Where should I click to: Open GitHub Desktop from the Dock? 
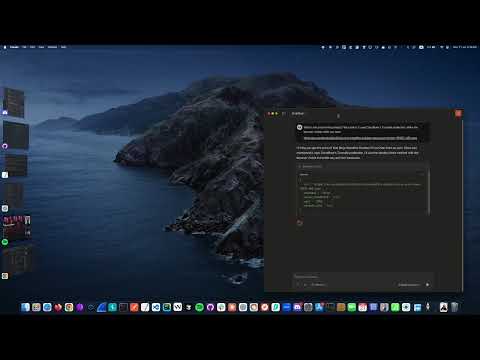pyautogui.click(x=210, y=307)
